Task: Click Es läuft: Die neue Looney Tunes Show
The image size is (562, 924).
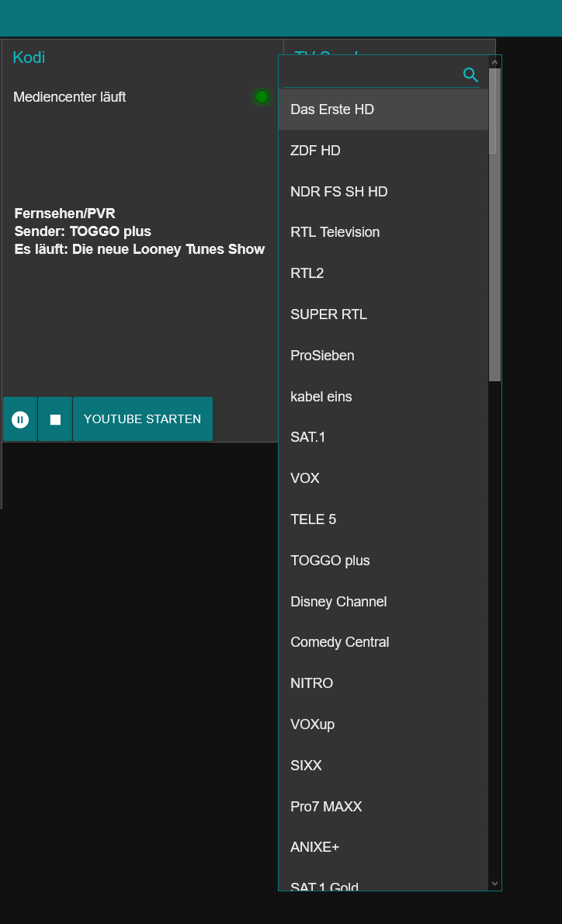Action: (x=140, y=249)
